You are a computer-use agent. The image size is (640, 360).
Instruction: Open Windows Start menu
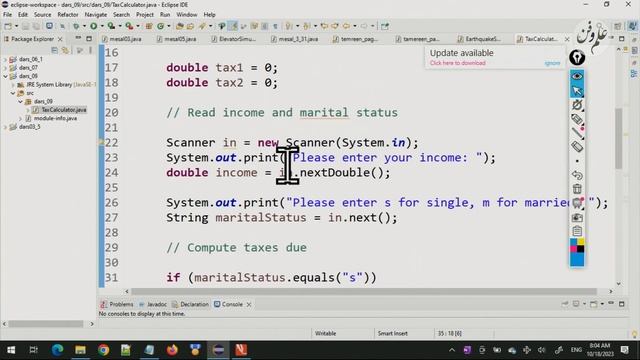coord(11,350)
